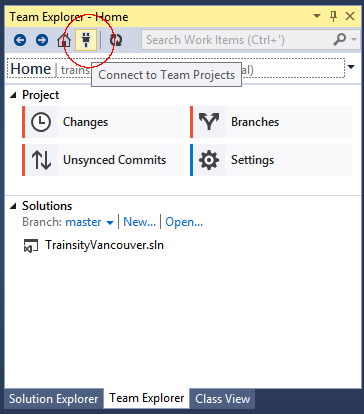Open the Home page navigation dropdown arrow
This screenshot has height=414, width=364.
[351, 67]
